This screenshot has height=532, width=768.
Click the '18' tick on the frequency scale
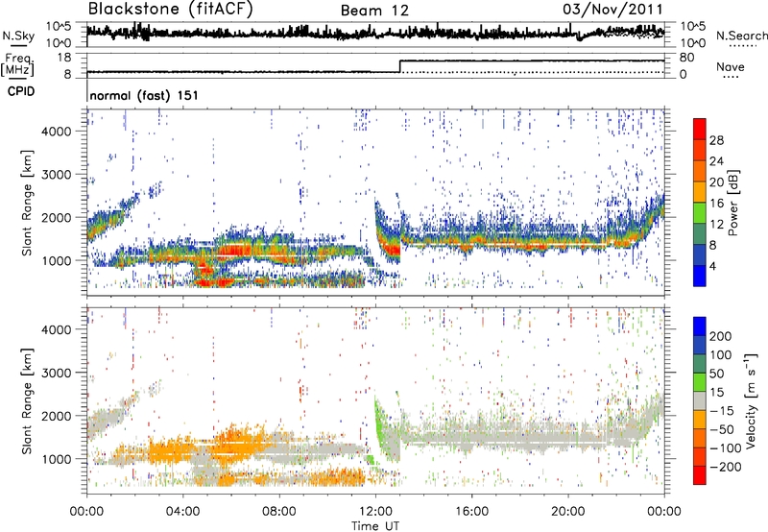tap(64, 58)
